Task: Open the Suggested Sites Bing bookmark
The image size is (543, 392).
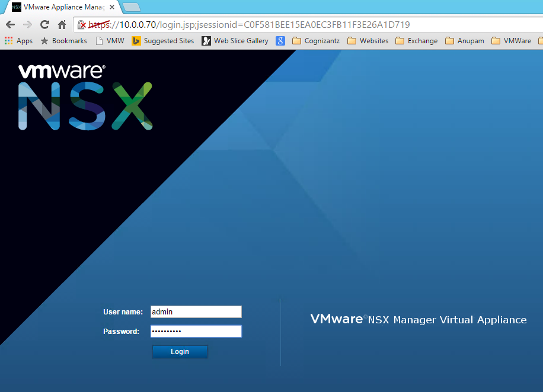Action: [x=162, y=41]
